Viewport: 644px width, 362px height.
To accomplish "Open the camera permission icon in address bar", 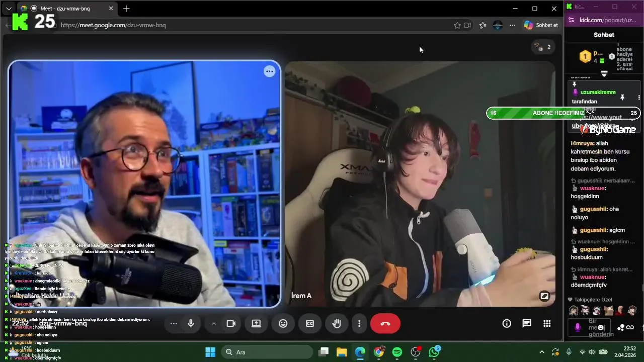I will point(467,25).
